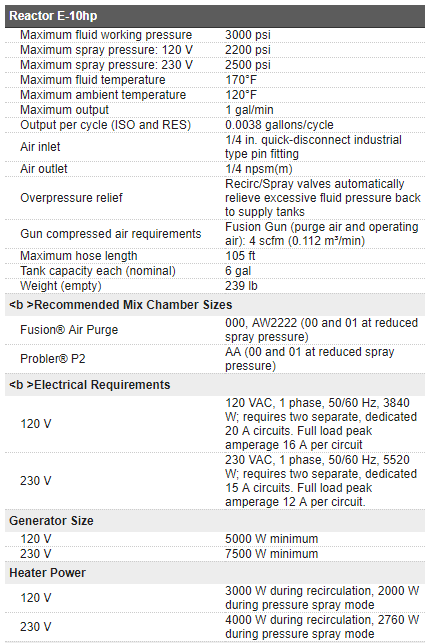Click the 170°F fluid temperature value

click(241, 80)
